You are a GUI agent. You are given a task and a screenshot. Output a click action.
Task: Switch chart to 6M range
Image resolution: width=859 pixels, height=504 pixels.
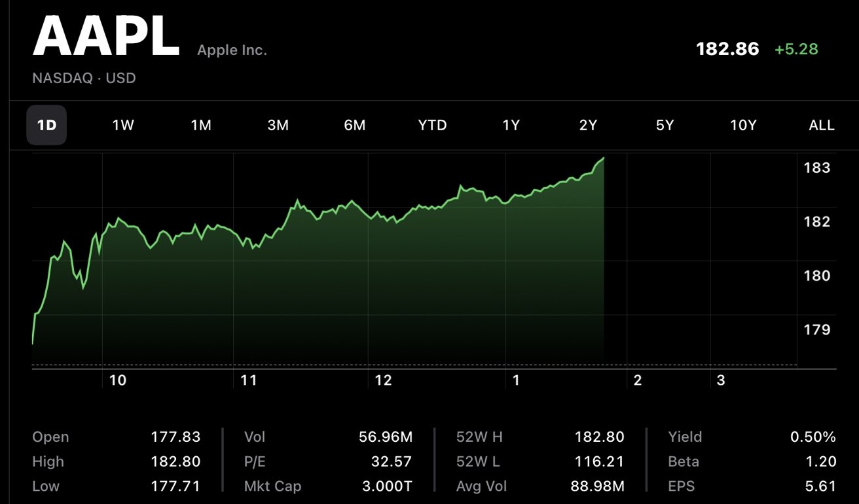click(x=355, y=125)
